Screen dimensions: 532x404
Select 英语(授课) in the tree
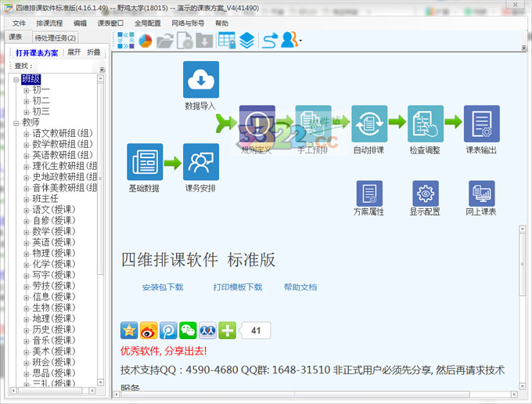tap(54, 243)
